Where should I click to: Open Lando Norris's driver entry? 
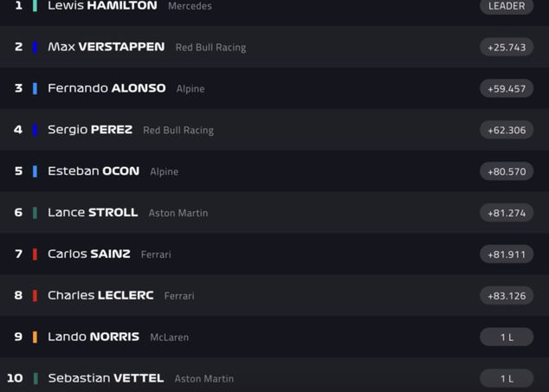(x=94, y=337)
